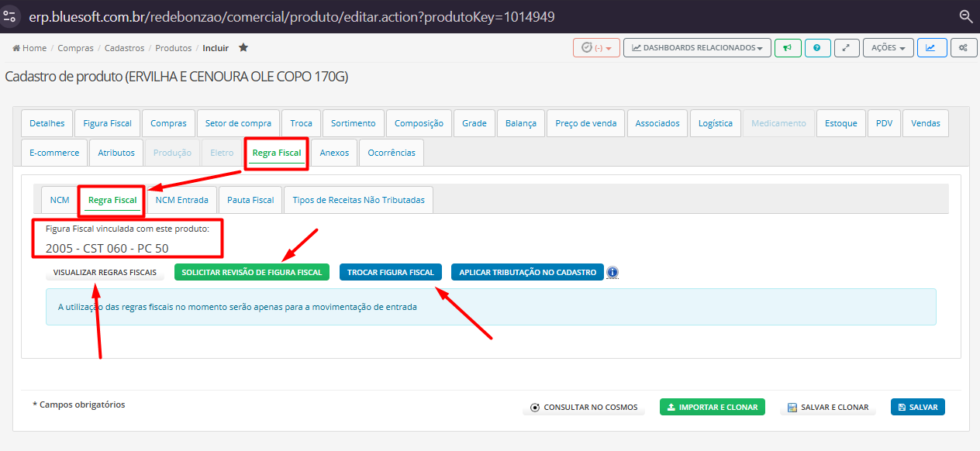Click the browser zoom magnifier icon
This screenshot has height=451, width=980.
tap(966, 16)
